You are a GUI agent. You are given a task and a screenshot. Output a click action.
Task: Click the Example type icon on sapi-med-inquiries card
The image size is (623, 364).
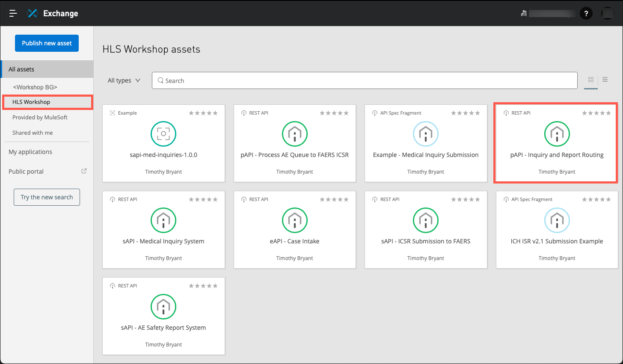tap(113, 113)
